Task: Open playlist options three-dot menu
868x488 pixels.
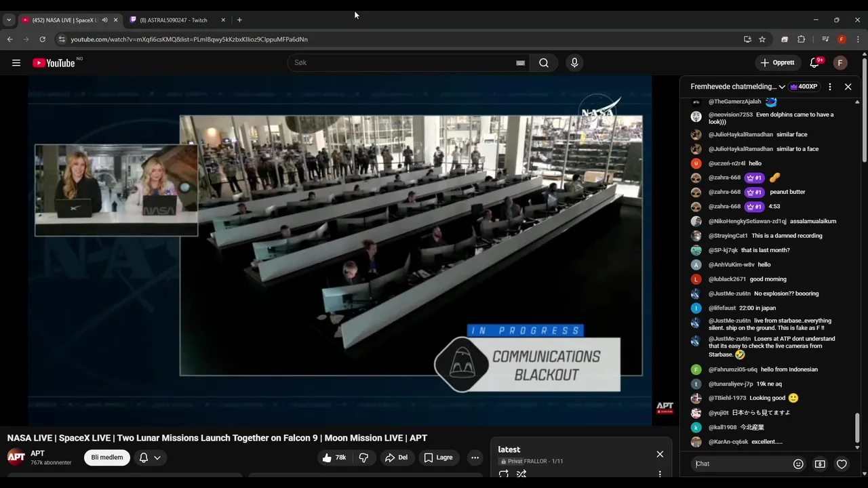Action: click(660, 474)
